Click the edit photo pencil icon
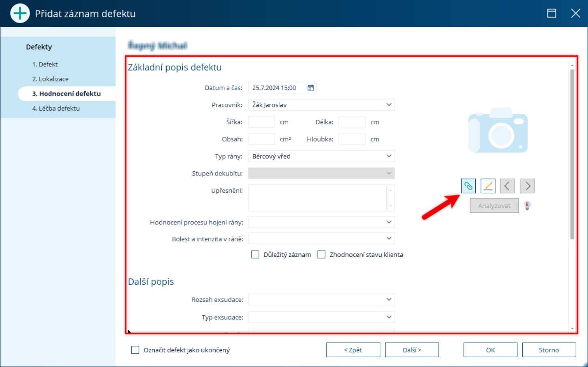Viewport: 588px width, 367px height. pyautogui.click(x=488, y=186)
